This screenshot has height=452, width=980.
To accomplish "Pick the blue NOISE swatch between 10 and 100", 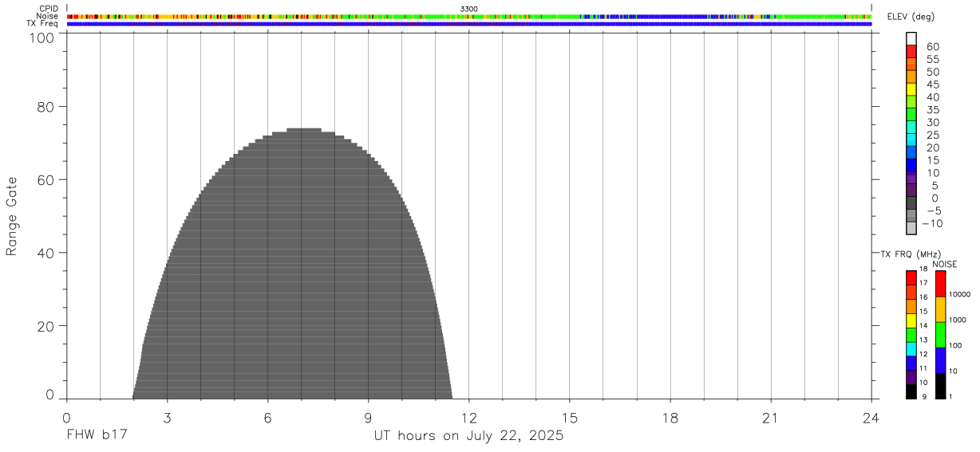I will point(940,360).
